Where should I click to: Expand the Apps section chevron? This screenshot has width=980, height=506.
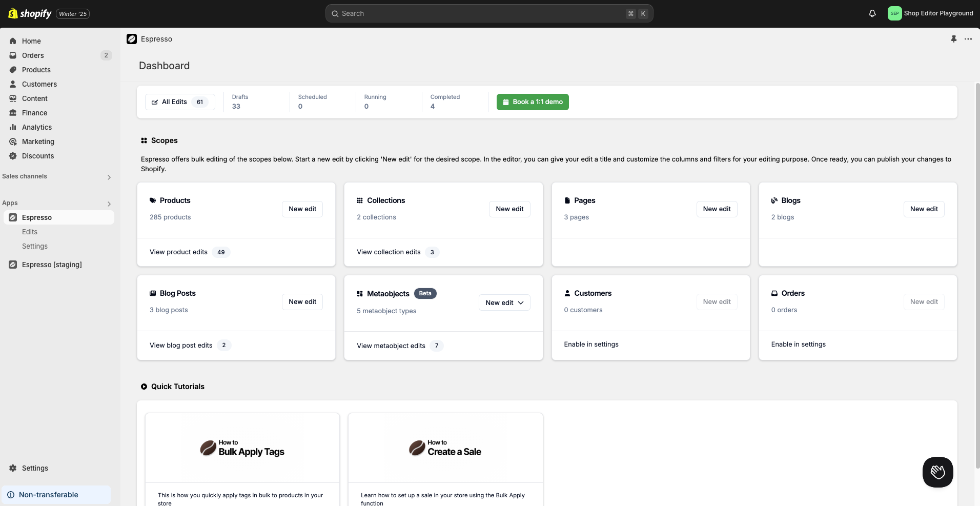(109, 204)
